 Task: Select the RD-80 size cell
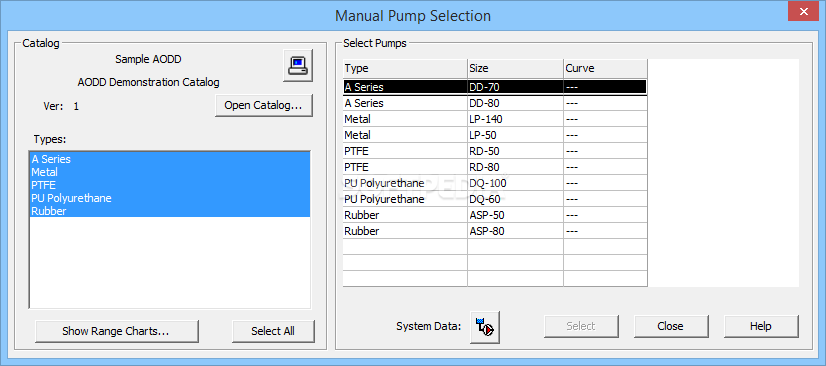515,167
